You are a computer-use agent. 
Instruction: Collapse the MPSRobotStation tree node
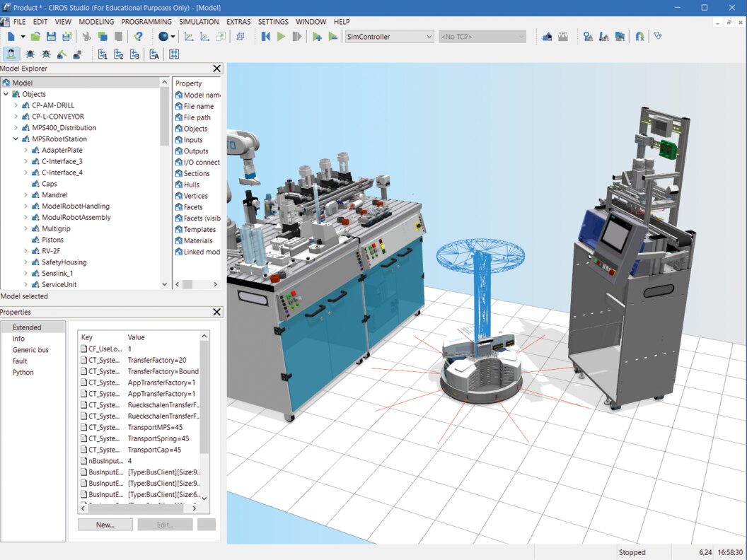pyautogui.click(x=16, y=139)
